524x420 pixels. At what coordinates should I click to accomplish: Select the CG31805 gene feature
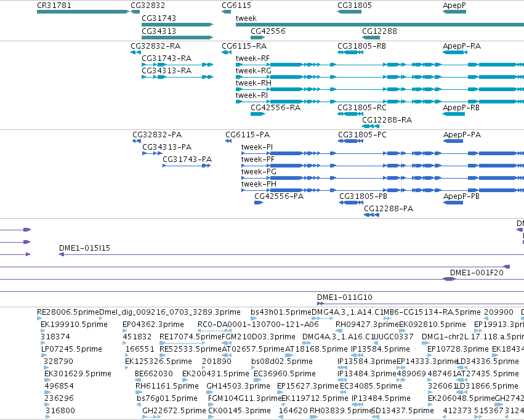tap(349, 12)
